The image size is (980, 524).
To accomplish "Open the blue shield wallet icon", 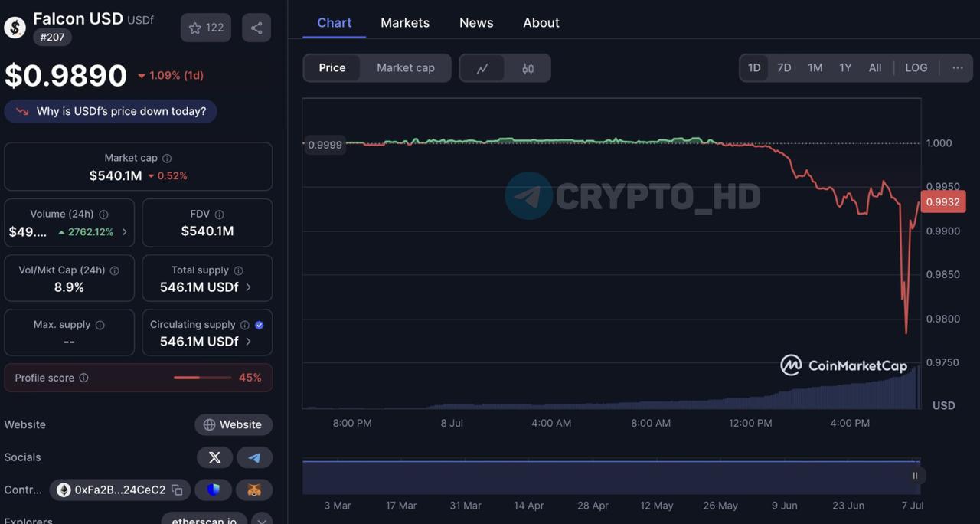I will coord(214,490).
